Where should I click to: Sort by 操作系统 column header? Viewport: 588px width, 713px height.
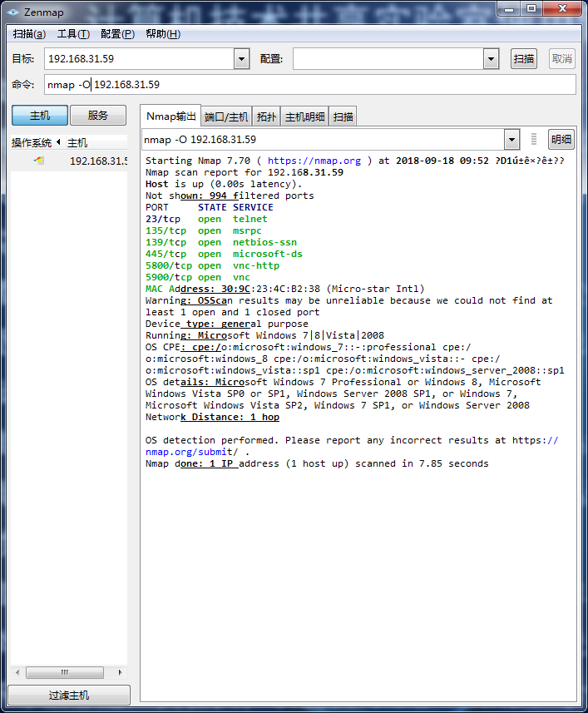click(x=37, y=143)
